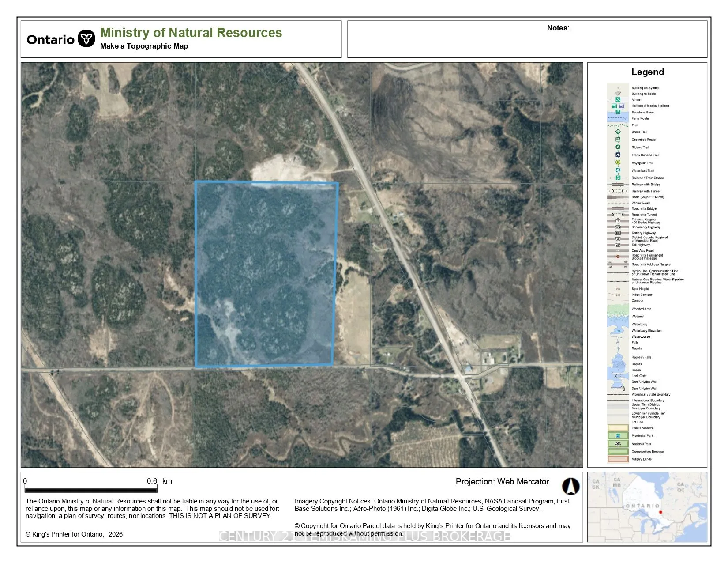This screenshot has height=563, width=728.
Task: Click the blue highlighted parcel on the map
Action: click(x=266, y=274)
